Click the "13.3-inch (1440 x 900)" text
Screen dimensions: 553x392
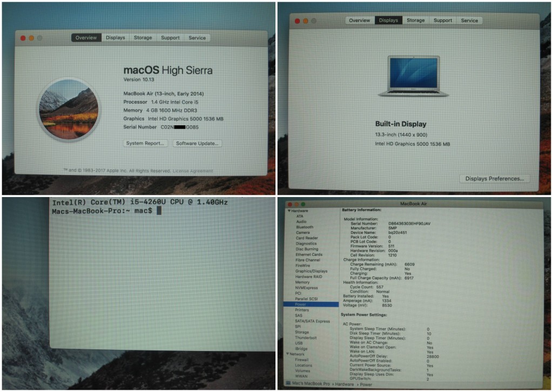[401, 134]
